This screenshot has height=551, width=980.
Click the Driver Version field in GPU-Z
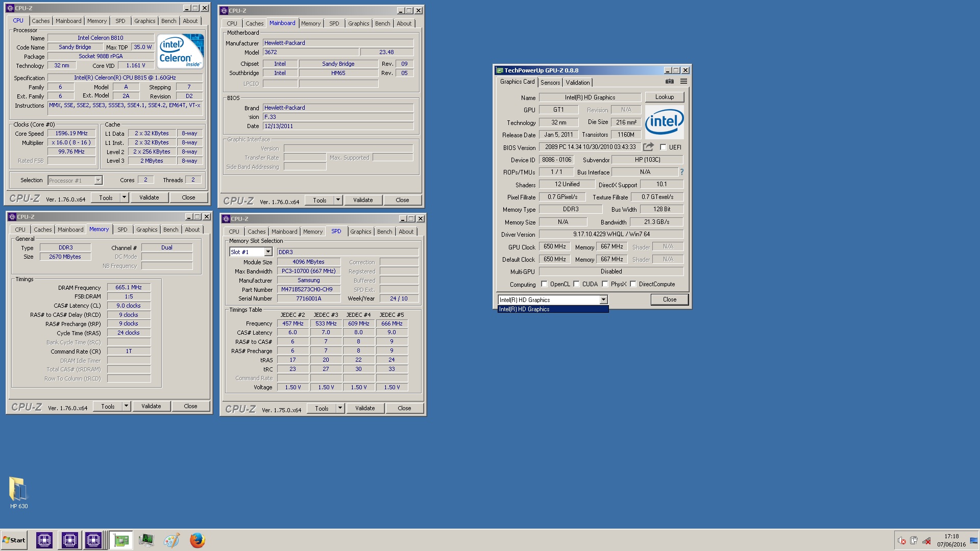611,234
